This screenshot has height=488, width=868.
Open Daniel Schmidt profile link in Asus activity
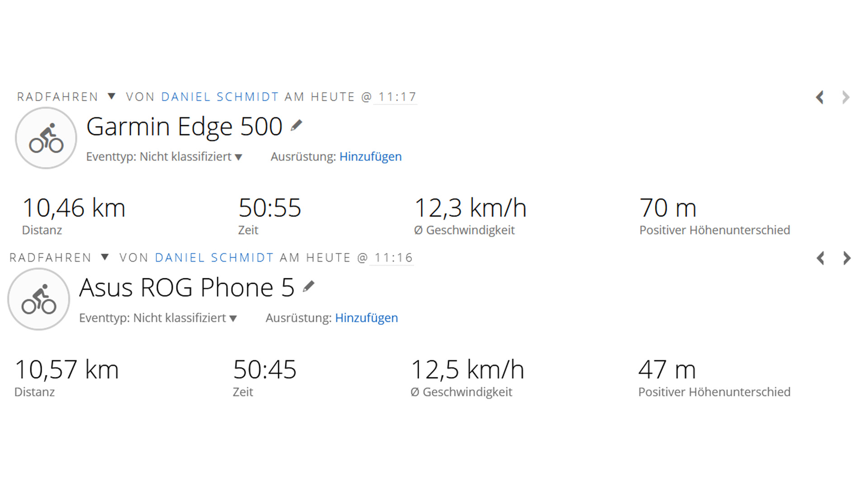click(214, 258)
